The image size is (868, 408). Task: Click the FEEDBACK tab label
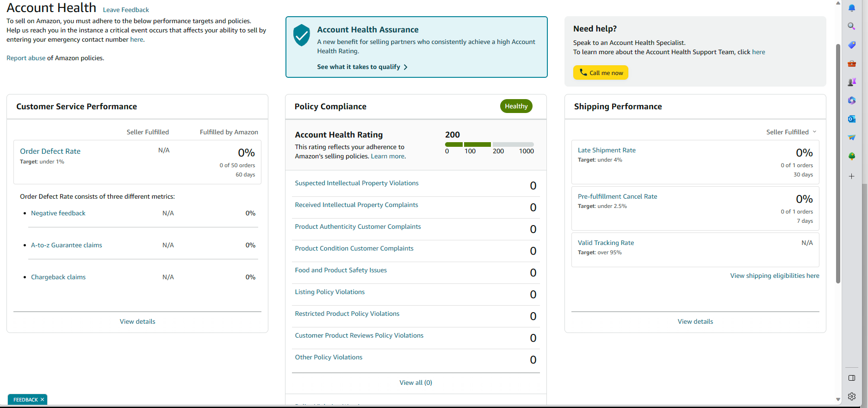(x=25, y=400)
